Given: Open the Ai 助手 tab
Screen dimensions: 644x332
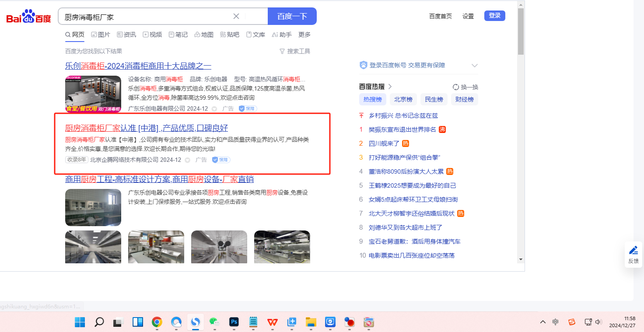Looking at the screenshot, I should 282,35.
